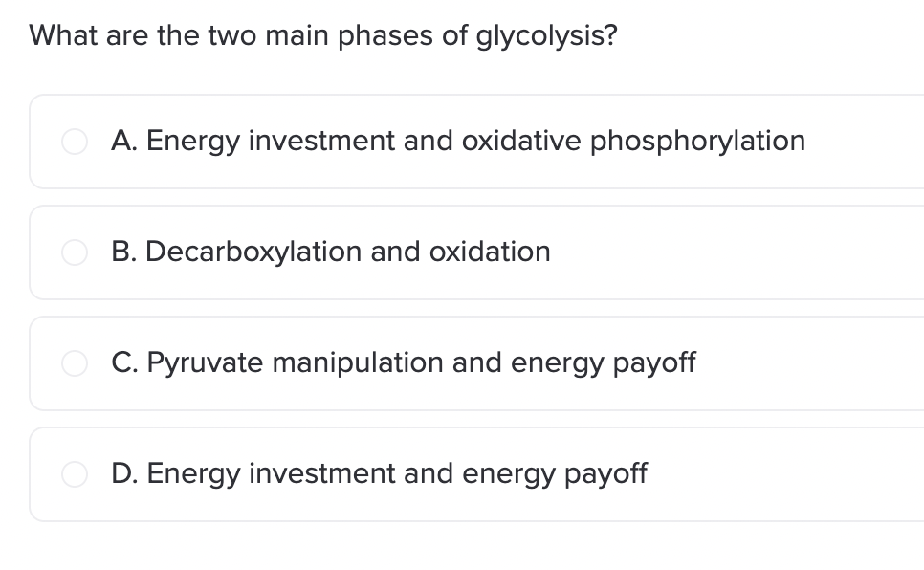Click the 'D.' letter label

coord(124,473)
